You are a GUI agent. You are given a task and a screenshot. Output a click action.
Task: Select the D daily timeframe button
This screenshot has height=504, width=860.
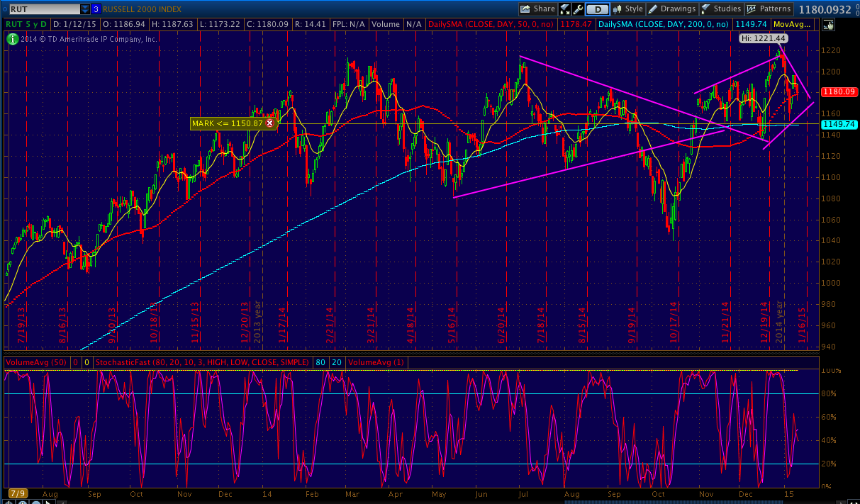tap(598, 9)
